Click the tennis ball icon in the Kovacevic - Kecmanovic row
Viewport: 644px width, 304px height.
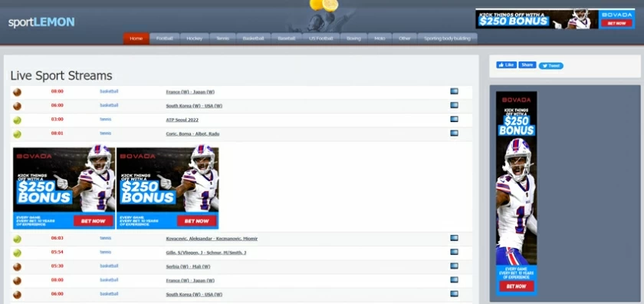click(17, 239)
